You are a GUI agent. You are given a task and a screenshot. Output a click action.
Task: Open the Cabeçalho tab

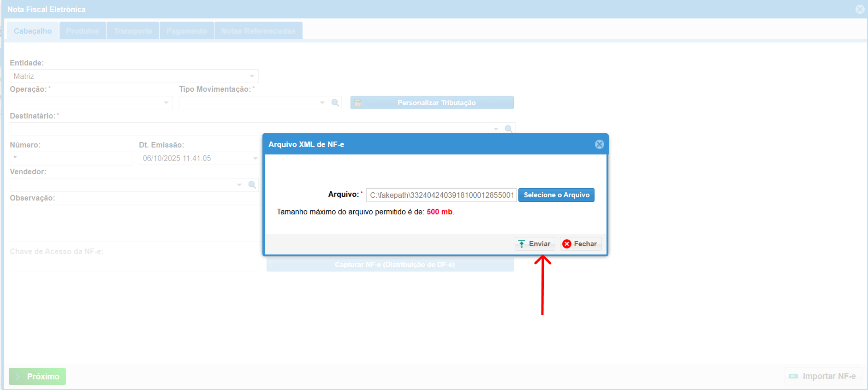[x=33, y=31]
